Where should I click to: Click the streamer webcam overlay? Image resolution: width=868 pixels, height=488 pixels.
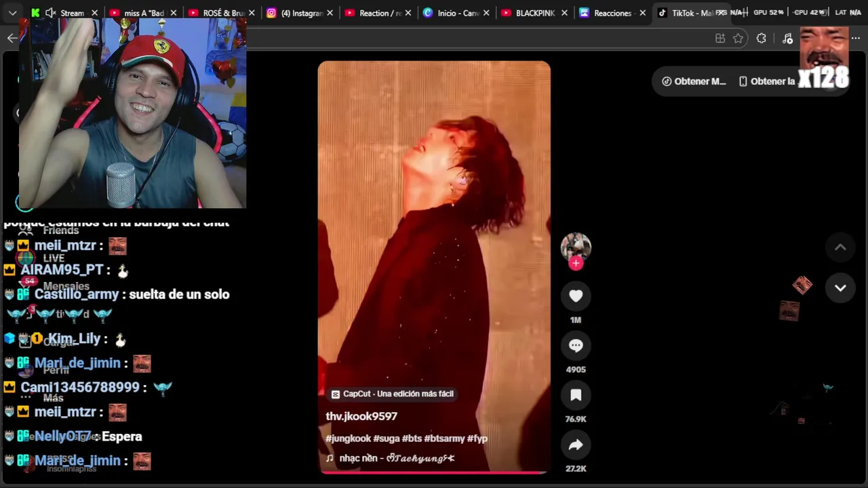coord(132,114)
